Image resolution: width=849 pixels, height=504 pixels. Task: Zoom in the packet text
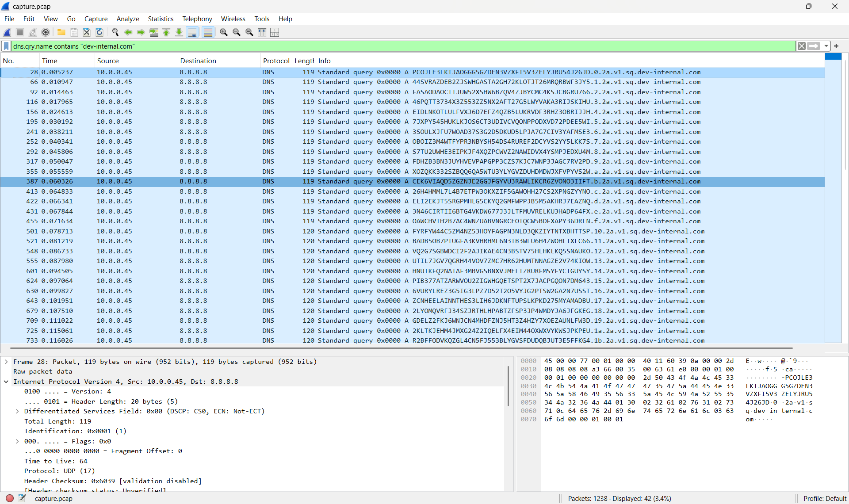click(224, 32)
